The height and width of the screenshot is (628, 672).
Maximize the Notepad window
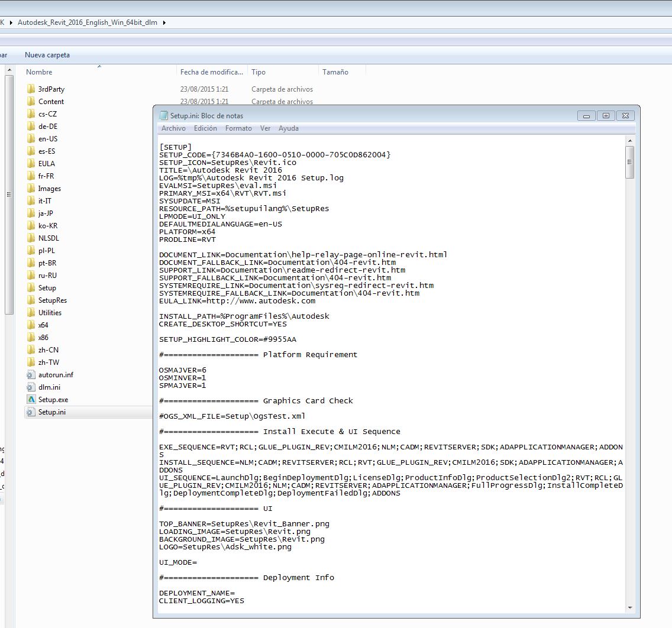pos(606,116)
